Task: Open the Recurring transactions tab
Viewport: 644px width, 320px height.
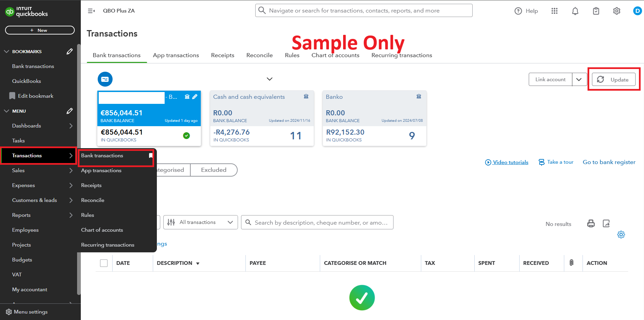Action: [402, 55]
